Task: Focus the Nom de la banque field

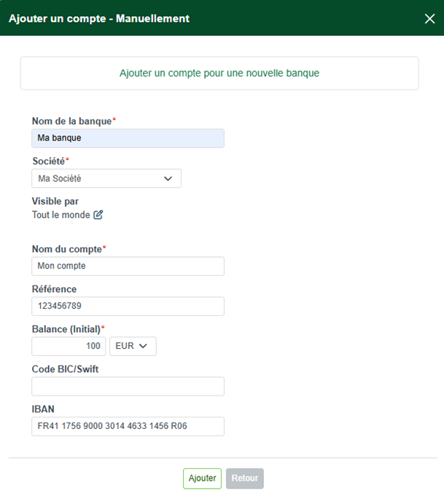Action: pos(128,138)
